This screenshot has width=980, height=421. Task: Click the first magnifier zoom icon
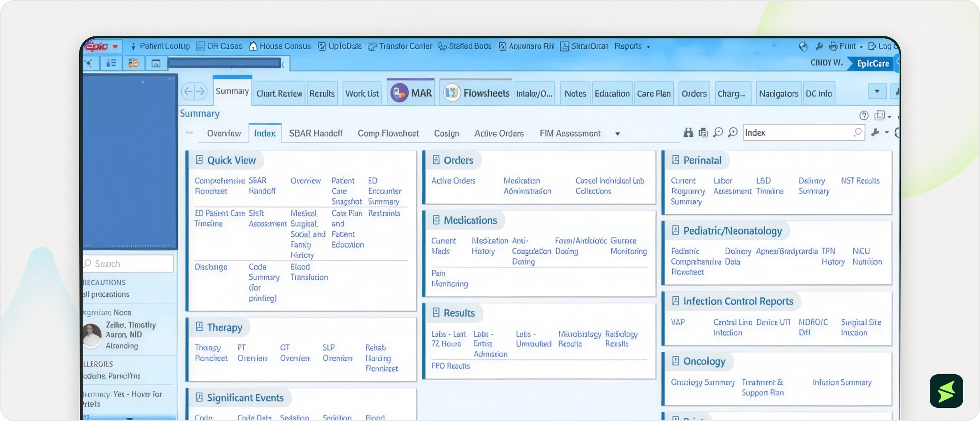(x=718, y=132)
